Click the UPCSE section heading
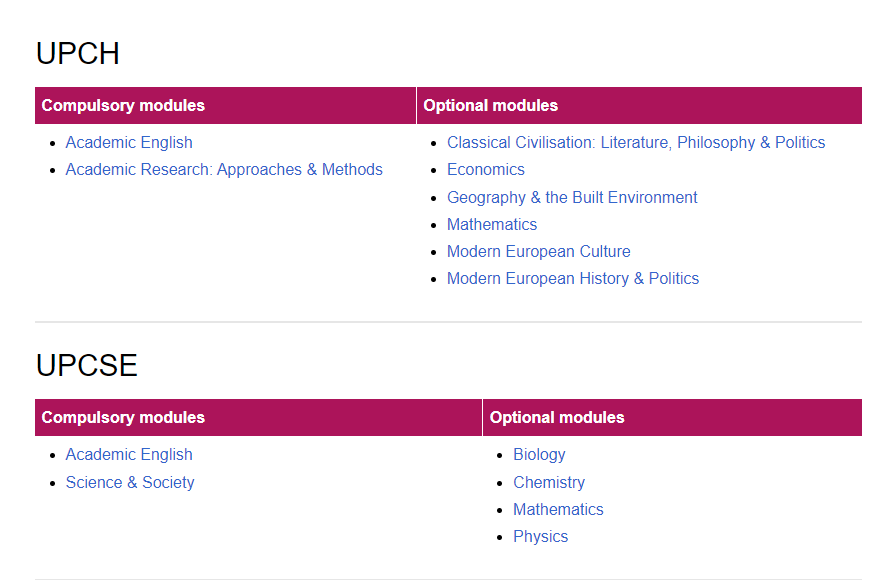The image size is (885, 580). pyautogui.click(x=86, y=365)
